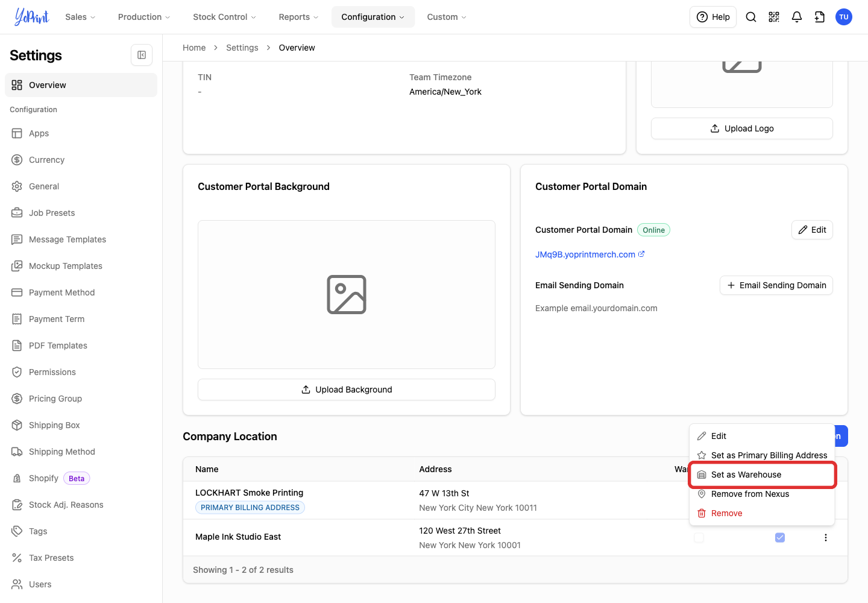Image resolution: width=868 pixels, height=603 pixels.
Task: Choose Remove in the context menu
Action: click(762, 513)
